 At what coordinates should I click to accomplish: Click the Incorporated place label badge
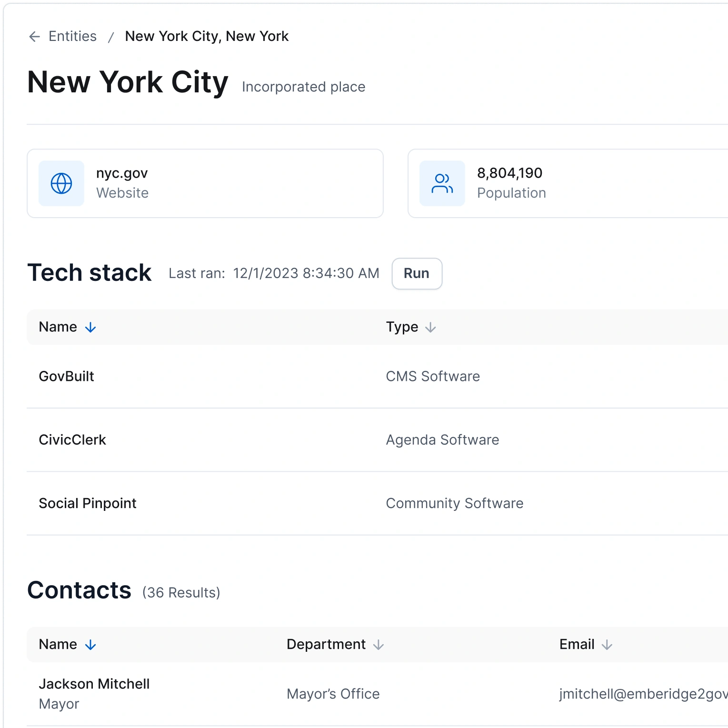tap(303, 87)
